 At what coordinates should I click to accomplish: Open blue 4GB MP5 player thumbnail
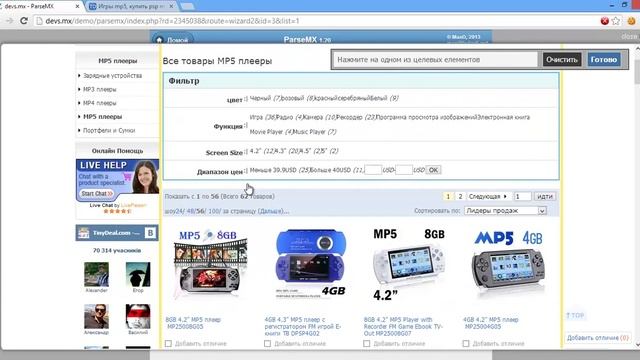(311, 264)
